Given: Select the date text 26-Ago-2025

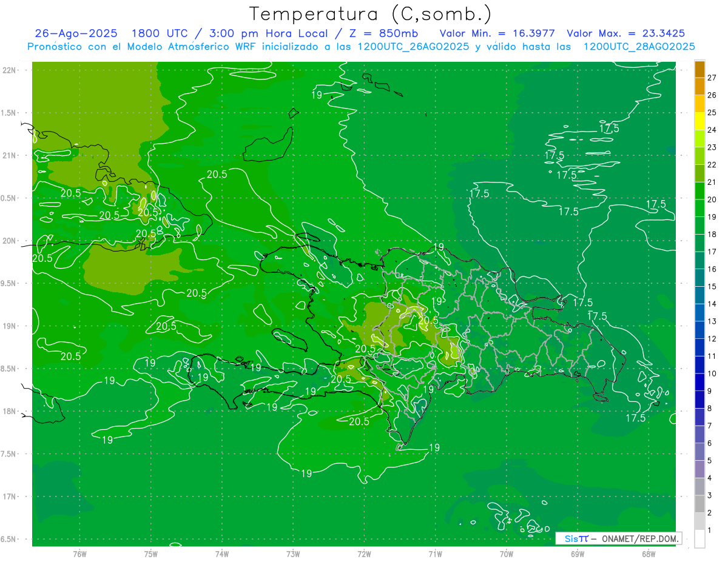Looking at the screenshot, I should point(76,33).
